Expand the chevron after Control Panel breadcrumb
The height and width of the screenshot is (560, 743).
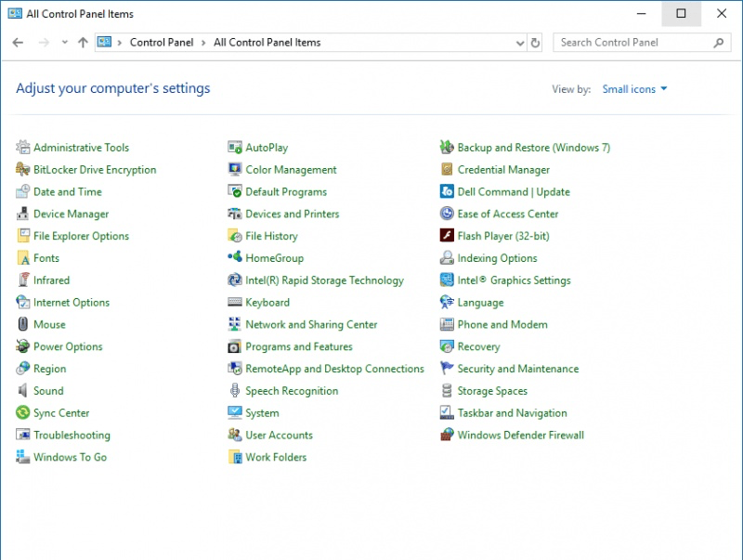point(203,43)
